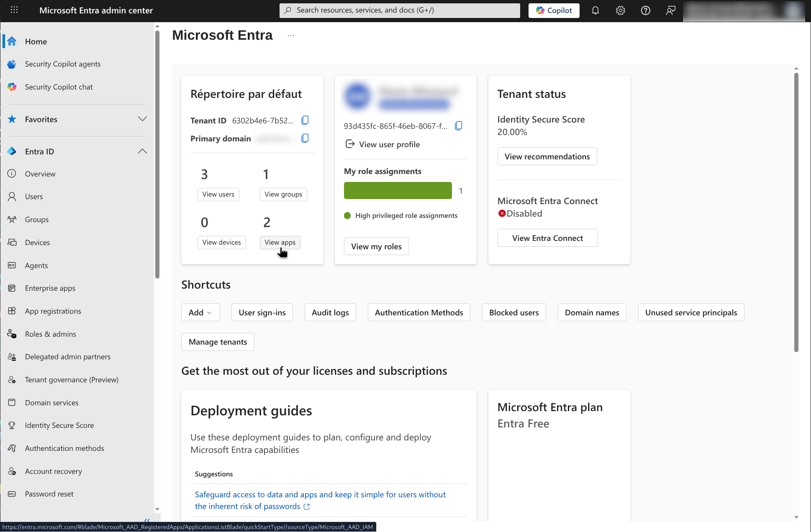Image resolution: width=811 pixels, height=532 pixels.
Task: Click the Devices icon in sidebar
Action: (12, 243)
